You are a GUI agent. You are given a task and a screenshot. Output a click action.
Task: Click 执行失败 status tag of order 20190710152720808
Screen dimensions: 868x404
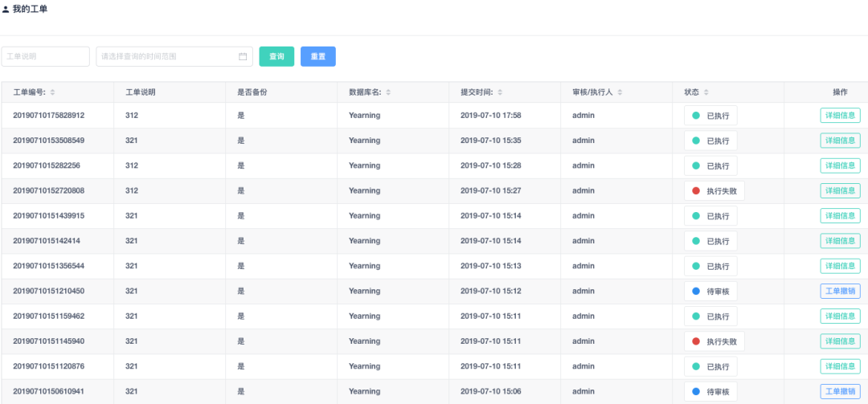coord(714,191)
